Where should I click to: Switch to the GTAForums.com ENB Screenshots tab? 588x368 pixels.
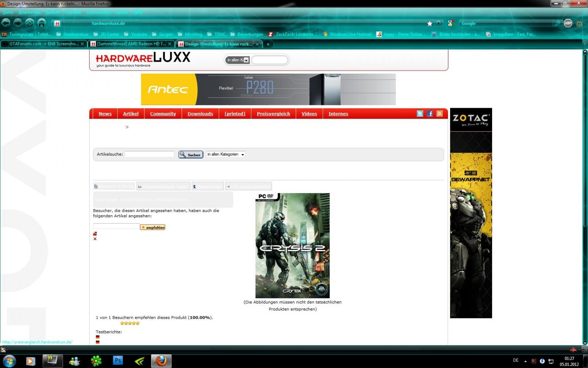(x=43, y=44)
